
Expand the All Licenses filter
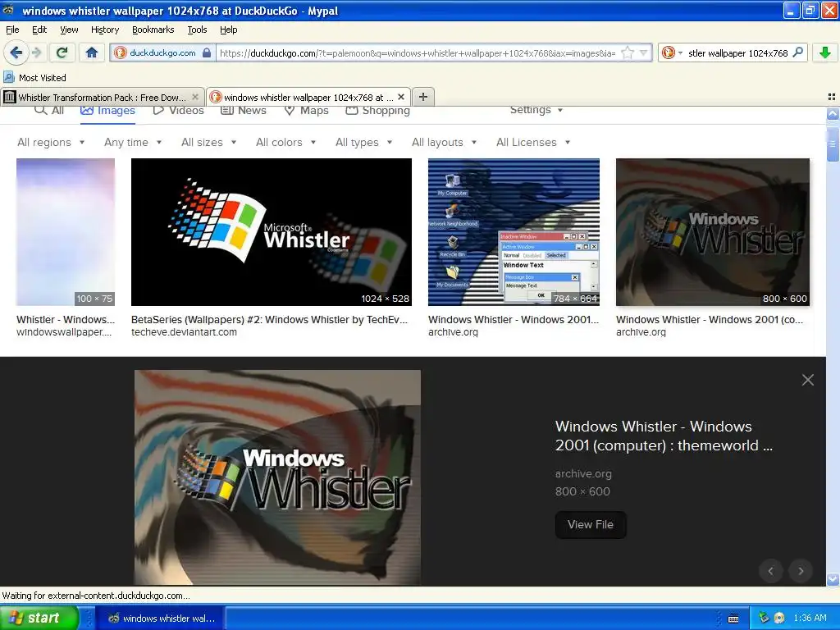(533, 142)
